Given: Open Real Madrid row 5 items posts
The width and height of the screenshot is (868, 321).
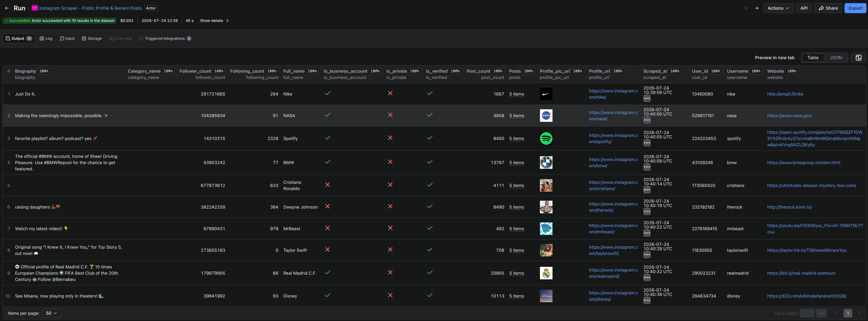Looking at the screenshot, I should (517, 273).
